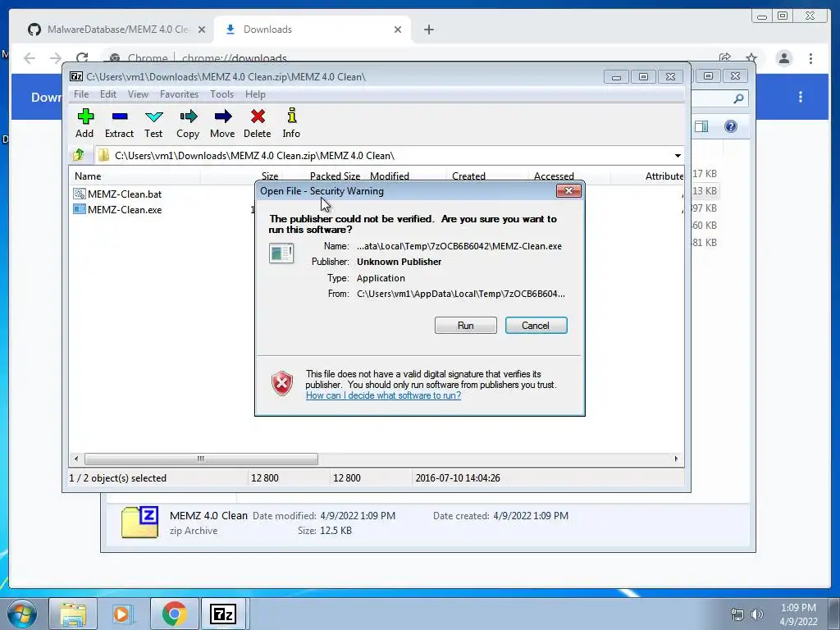840x630 pixels.
Task: Click the Copy toolbar icon
Action: click(188, 123)
